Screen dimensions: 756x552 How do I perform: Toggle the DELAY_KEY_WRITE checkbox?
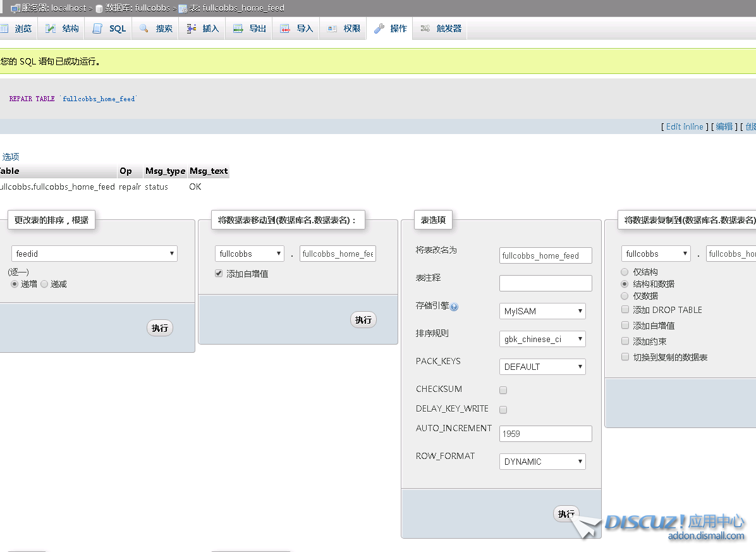[x=503, y=410]
